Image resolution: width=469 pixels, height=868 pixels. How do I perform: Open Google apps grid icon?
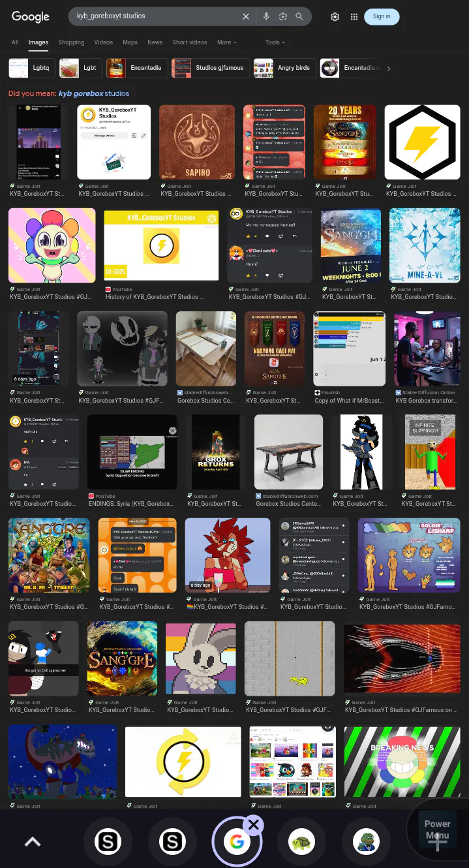tap(354, 16)
